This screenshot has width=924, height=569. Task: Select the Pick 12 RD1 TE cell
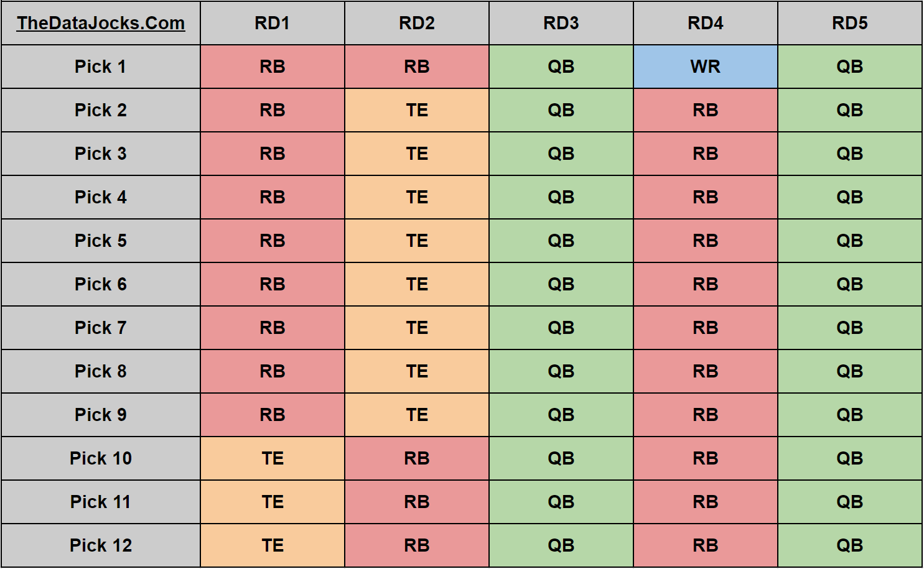(273, 545)
